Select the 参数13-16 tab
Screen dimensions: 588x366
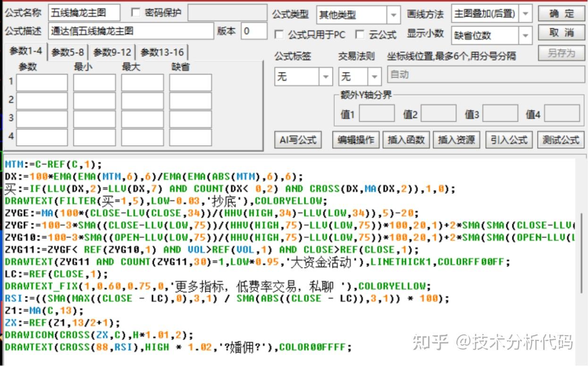tap(162, 52)
